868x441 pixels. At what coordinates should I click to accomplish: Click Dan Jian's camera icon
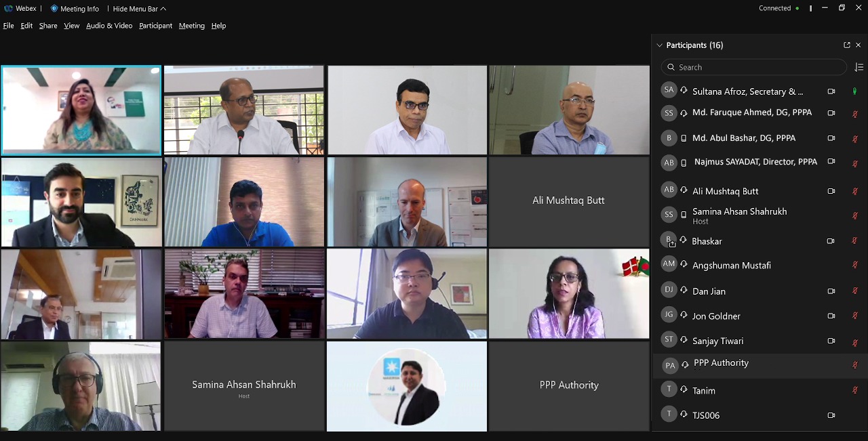831,291
